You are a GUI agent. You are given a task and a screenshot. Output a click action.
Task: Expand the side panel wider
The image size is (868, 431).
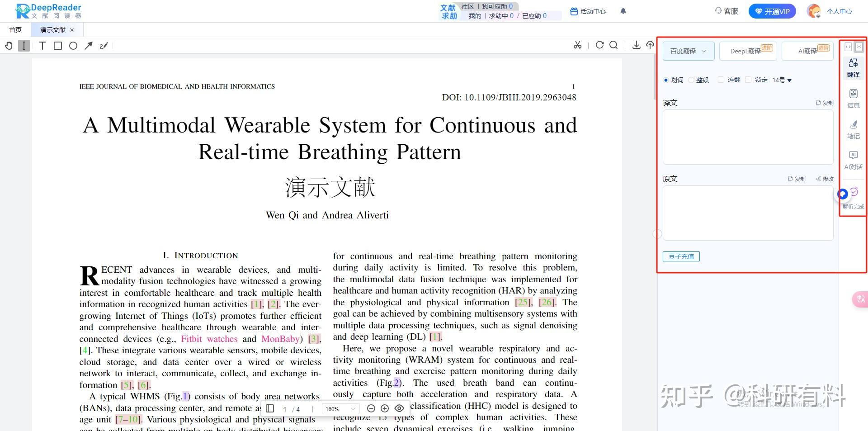click(848, 47)
